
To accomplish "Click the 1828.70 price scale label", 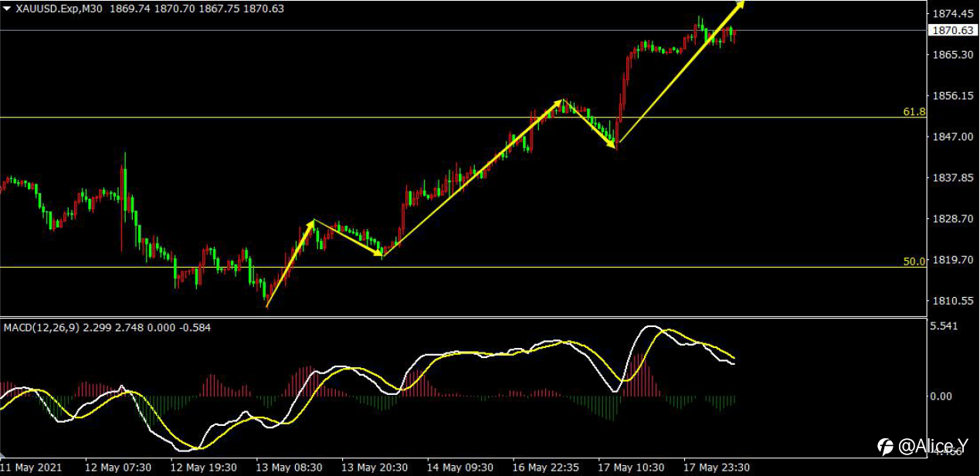I will (x=952, y=218).
